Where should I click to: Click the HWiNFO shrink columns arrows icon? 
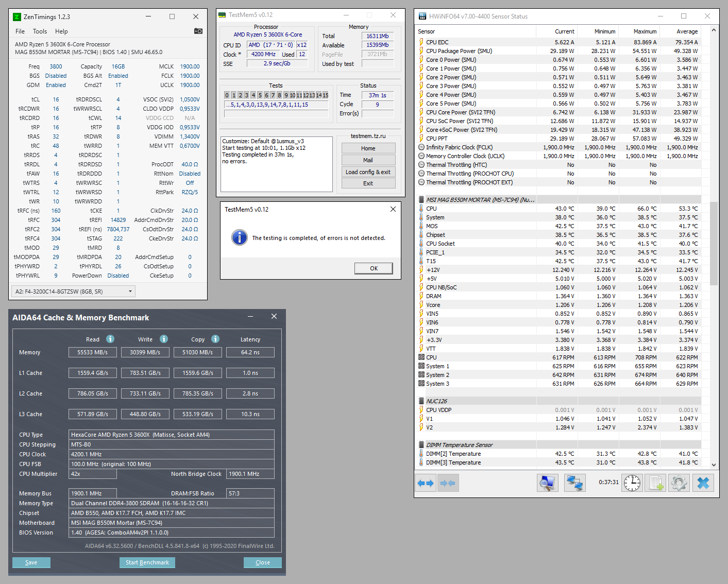(448, 483)
